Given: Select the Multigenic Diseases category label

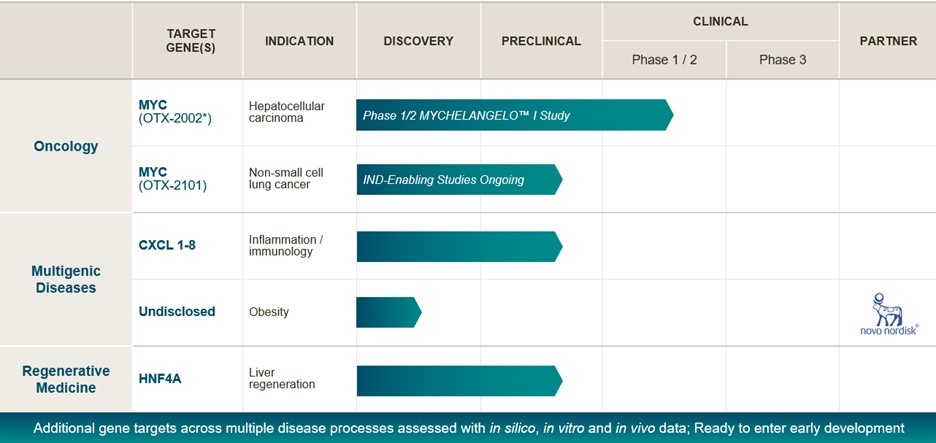Looking at the screenshot, I should coord(66,279).
